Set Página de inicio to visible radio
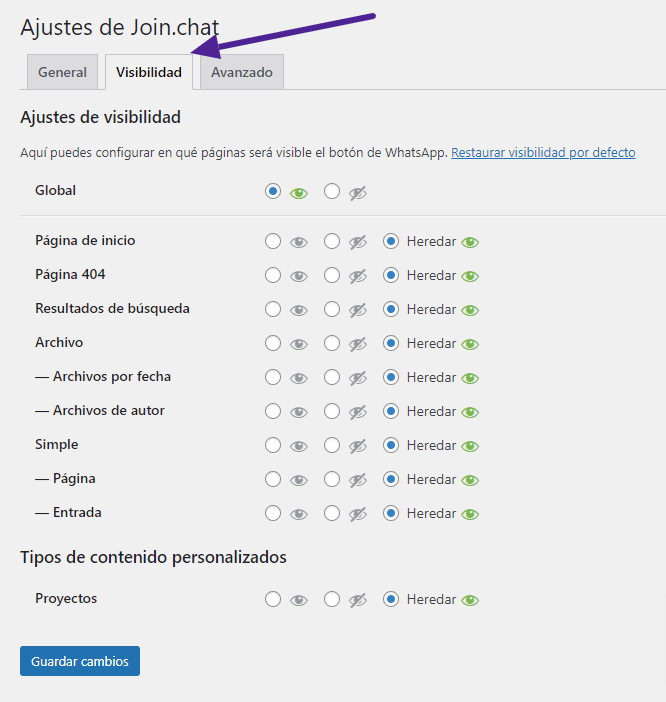This screenshot has width=666, height=702. click(273, 241)
